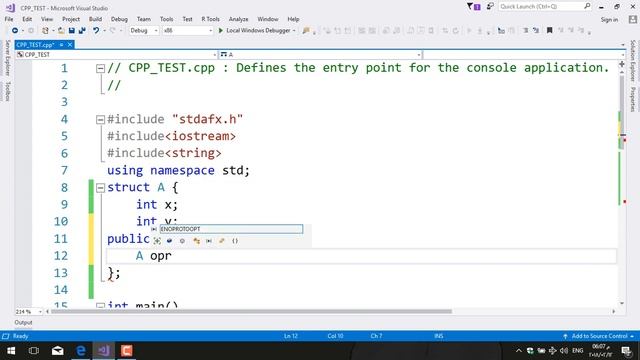
Task: Open the Solution Explorer side tab
Action: pos(633,61)
